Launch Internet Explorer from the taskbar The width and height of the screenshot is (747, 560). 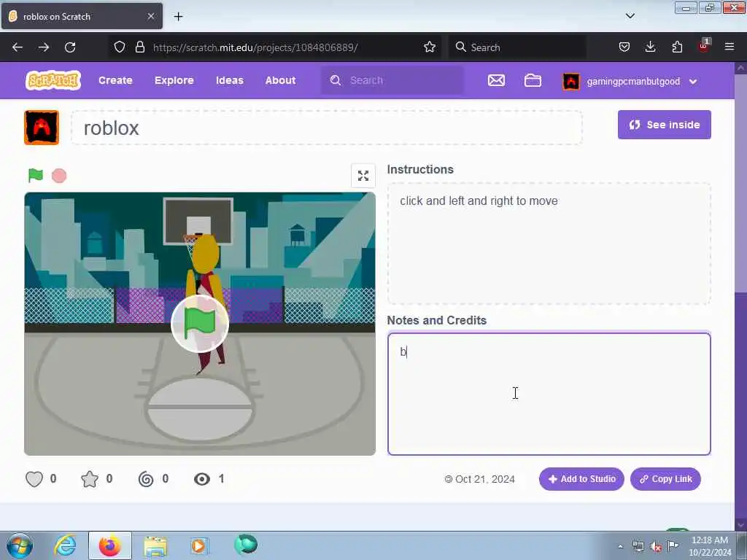[65, 545]
